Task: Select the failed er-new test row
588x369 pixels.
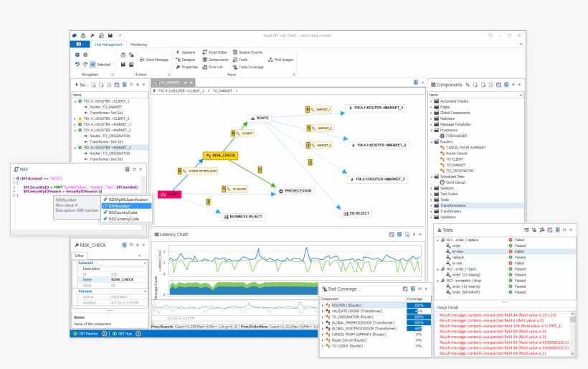Action: [460, 252]
